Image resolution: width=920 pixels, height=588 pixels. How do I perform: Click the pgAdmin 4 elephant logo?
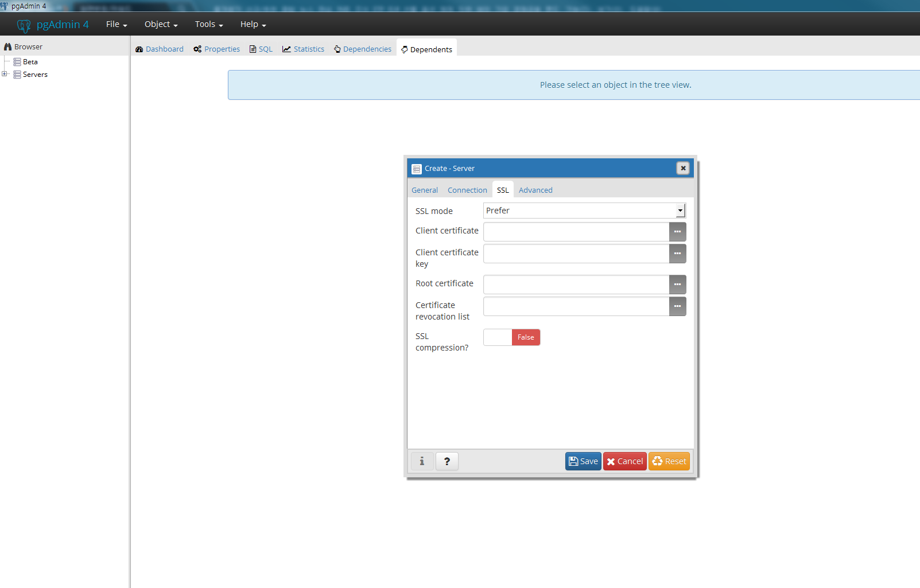pyautogui.click(x=24, y=25)
